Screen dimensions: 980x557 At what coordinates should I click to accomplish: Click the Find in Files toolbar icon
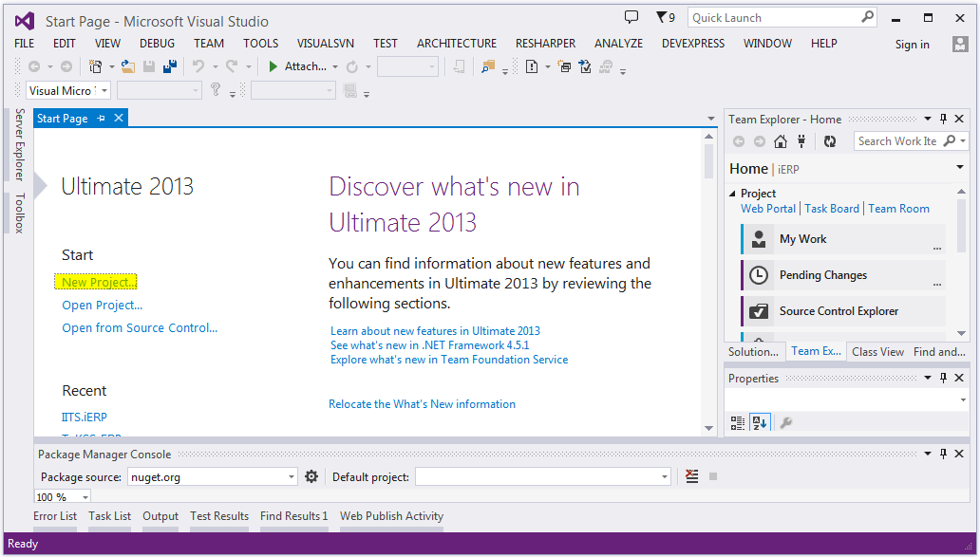488,66
